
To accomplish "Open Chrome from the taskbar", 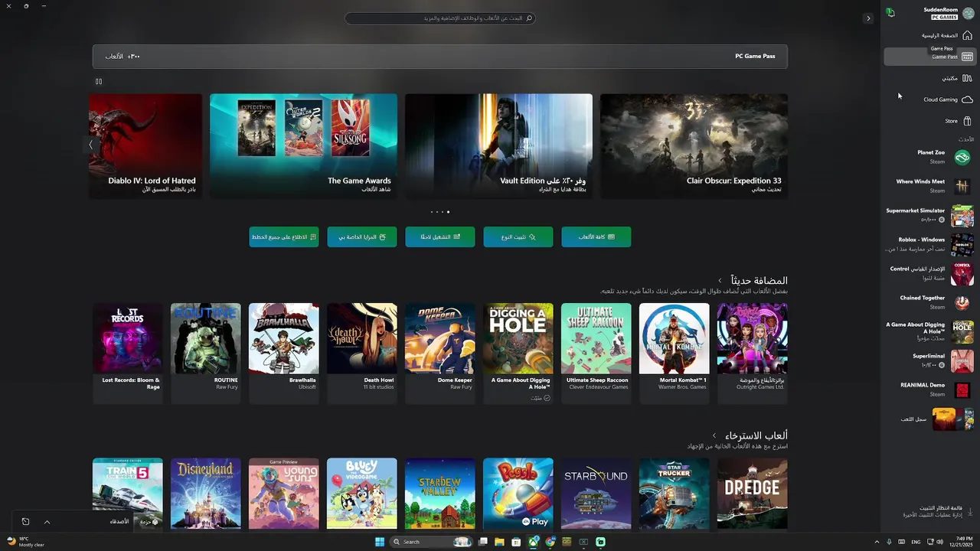I will 550,542.
